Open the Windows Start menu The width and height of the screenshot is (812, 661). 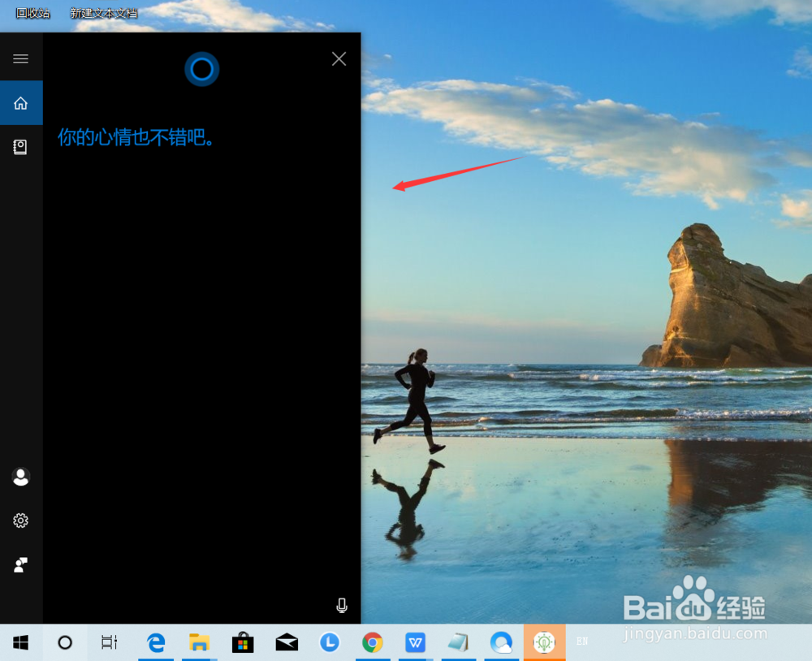pyautogui.click(x=21, y=642)
